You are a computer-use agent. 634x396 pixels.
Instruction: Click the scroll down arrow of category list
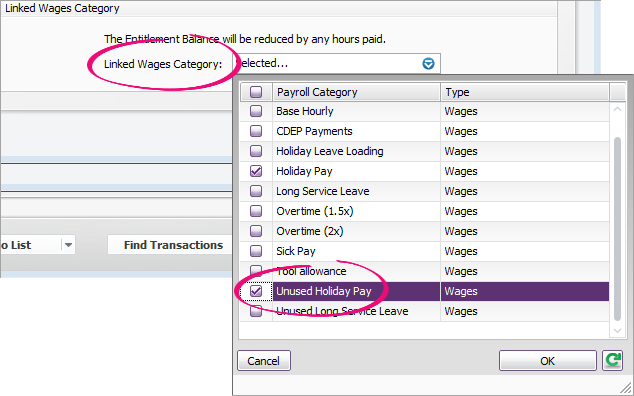coord(617,330)
